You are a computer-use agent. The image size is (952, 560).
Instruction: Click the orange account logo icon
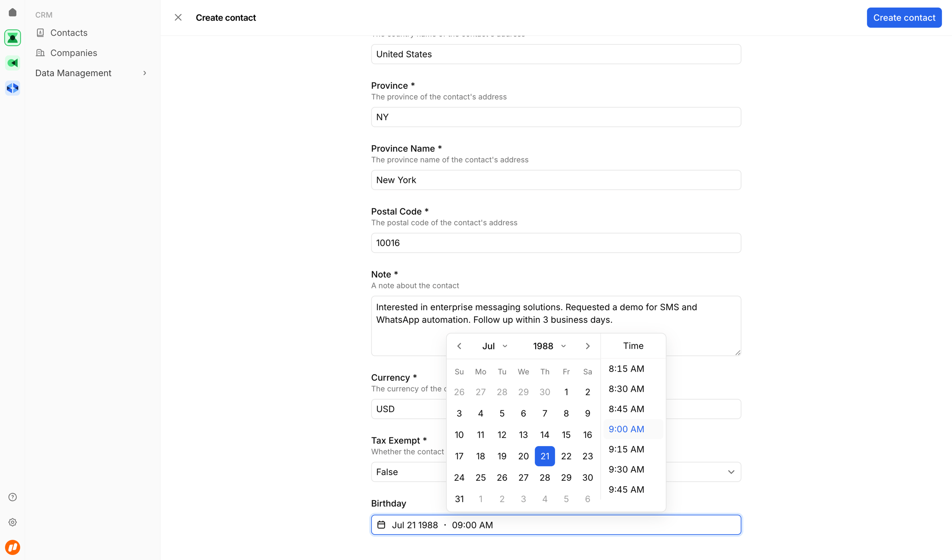(12, 547)
